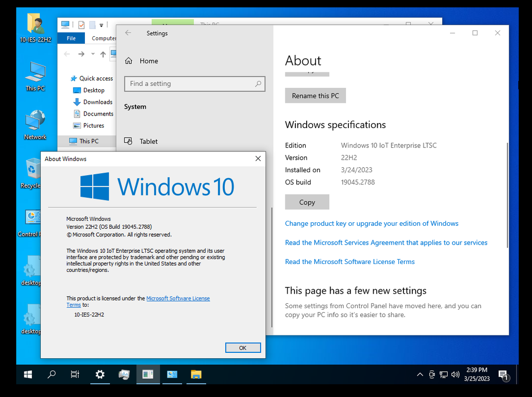Click System heading in Settings sidebar
This screenshot has width=532, height=397.
135,107
